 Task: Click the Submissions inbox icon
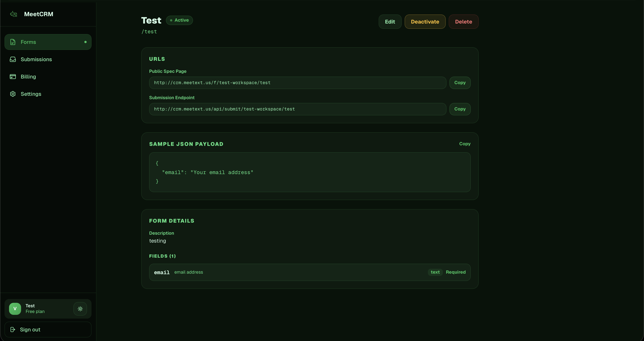click(x=13, y=59)
